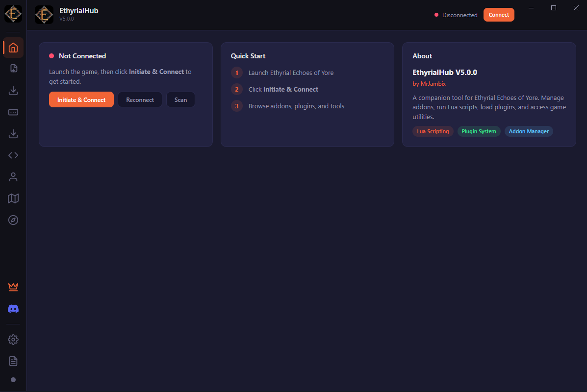Click the Reconnect button

pos(140,99)
